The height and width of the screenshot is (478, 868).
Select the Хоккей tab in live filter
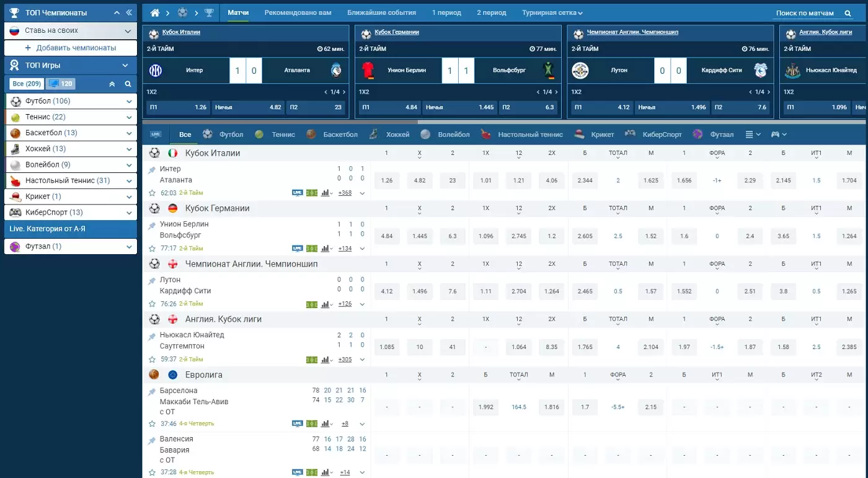tap(397, 135)
